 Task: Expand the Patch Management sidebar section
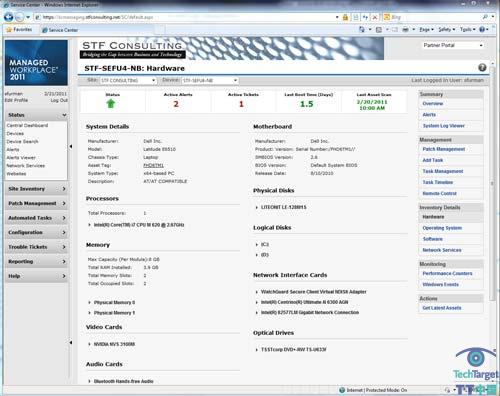[36, 203]
